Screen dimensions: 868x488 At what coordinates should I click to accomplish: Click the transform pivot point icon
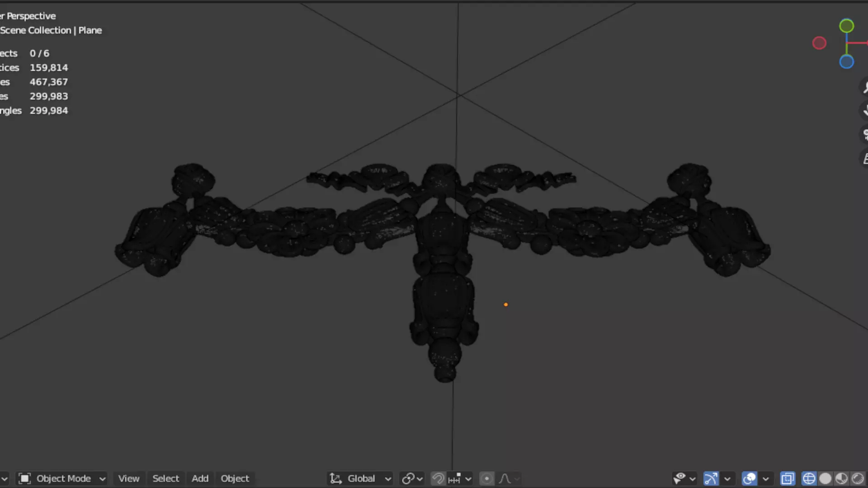(408, 479)
